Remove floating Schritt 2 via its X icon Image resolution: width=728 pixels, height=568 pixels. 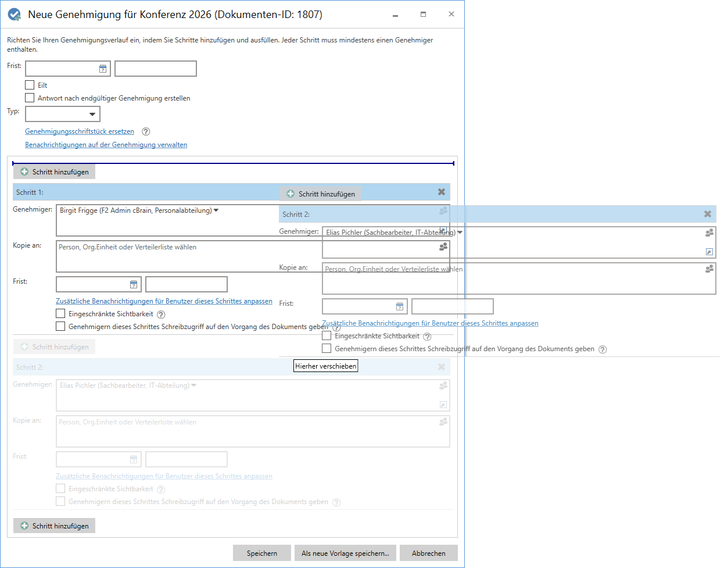click(x=708, y=214)
